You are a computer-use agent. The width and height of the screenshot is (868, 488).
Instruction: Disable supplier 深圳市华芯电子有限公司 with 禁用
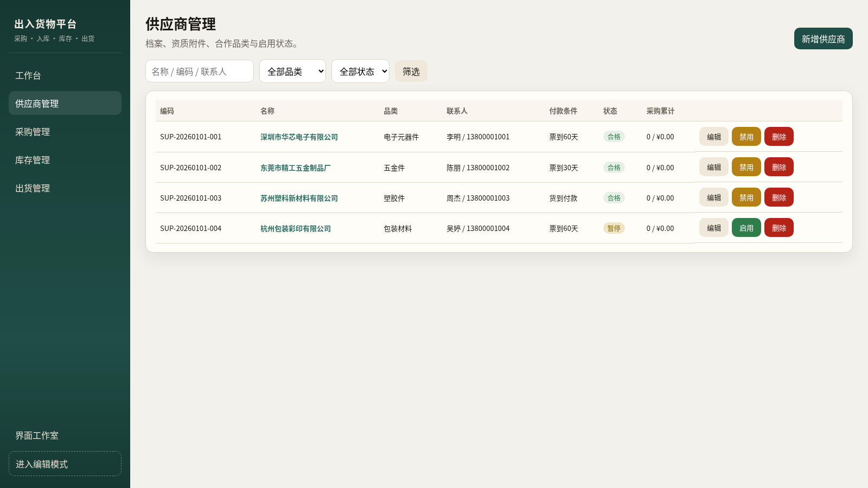tap(746, 137)
